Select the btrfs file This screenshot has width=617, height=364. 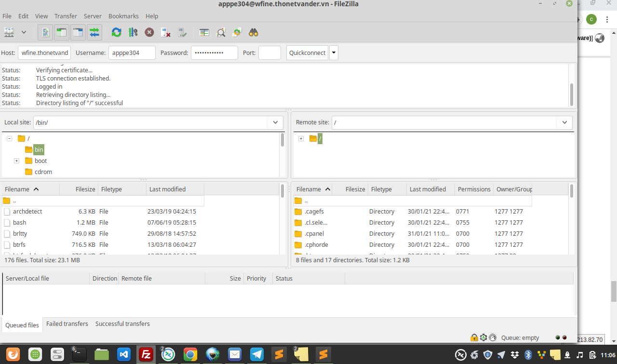click(x=103, y=244)
